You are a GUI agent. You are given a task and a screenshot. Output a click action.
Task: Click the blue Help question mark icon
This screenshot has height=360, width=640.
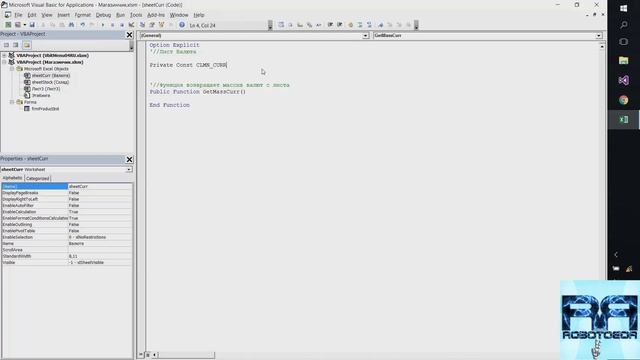point(182,25)
